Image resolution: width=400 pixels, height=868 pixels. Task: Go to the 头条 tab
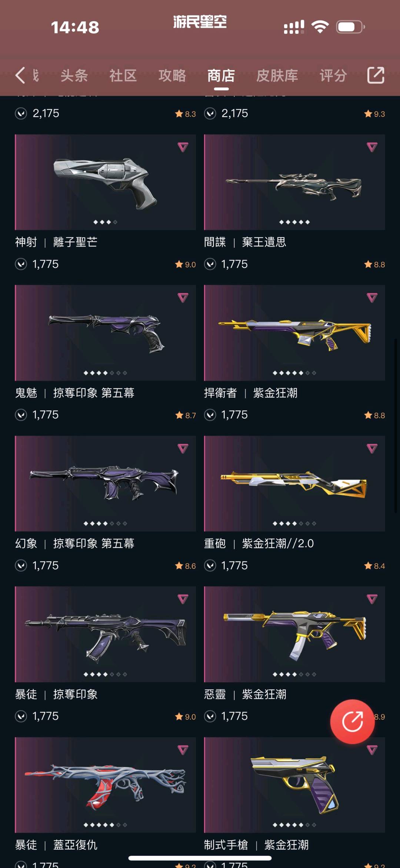tap(74, 76)
